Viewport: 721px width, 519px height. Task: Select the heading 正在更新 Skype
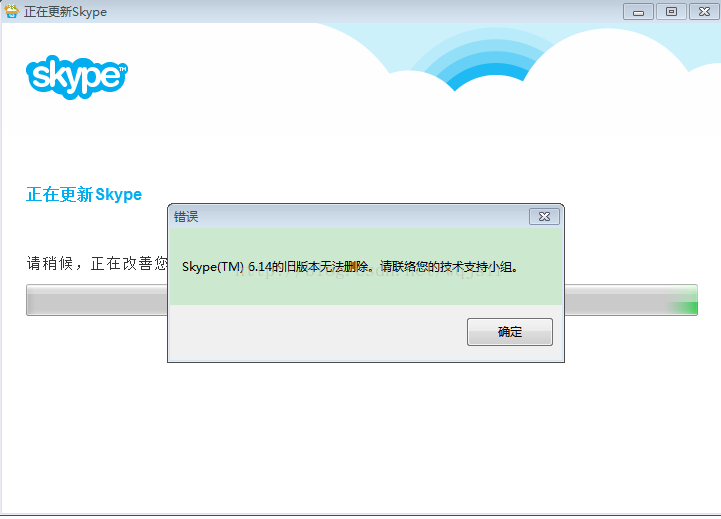84,194
